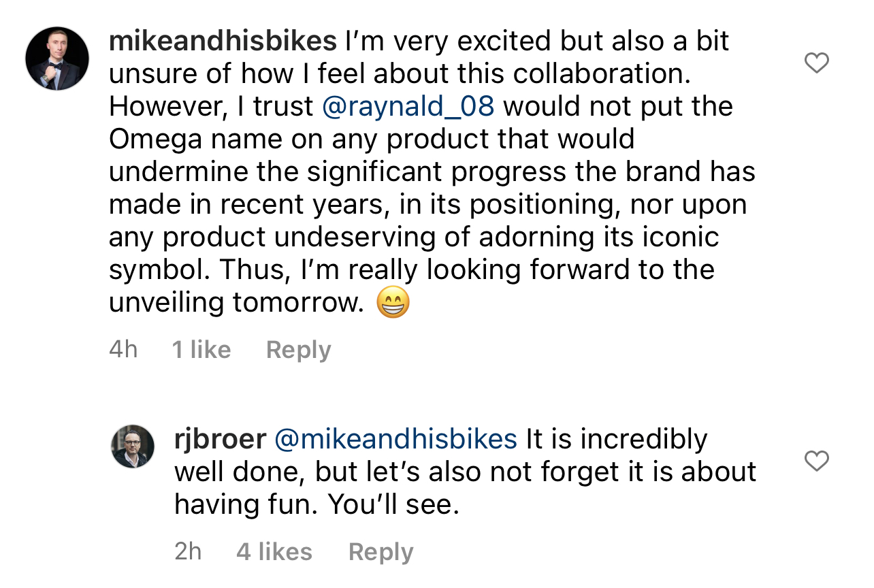This screenshot has height=588, width=874.
Task: Reply to mikeandhisbikes' comment
Action: (298, 350)
